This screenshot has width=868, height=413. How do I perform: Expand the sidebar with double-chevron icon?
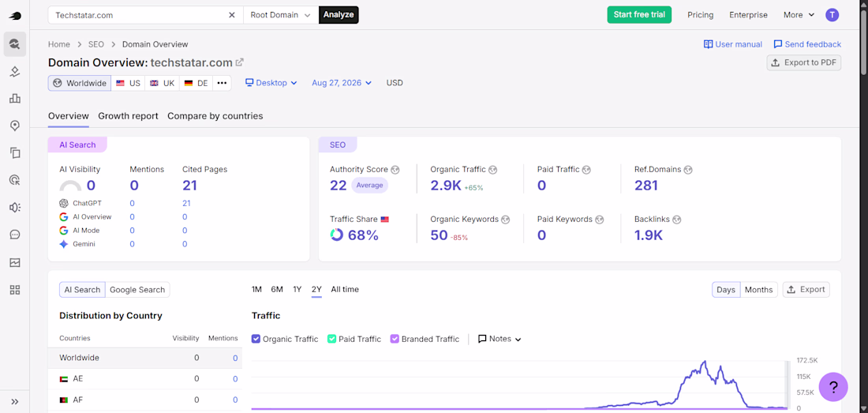(x=15, y=401)
